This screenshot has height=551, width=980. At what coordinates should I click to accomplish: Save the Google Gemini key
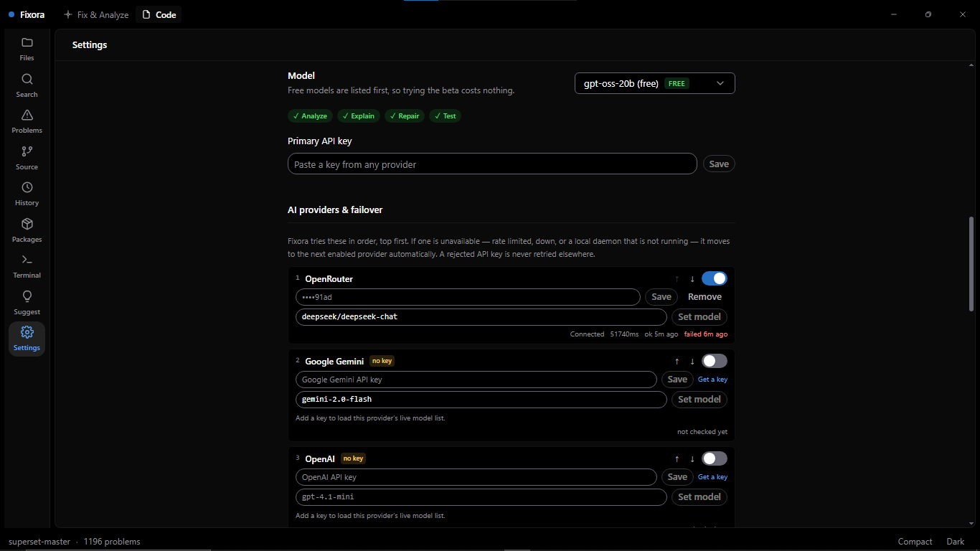click(x=677, y=380)
